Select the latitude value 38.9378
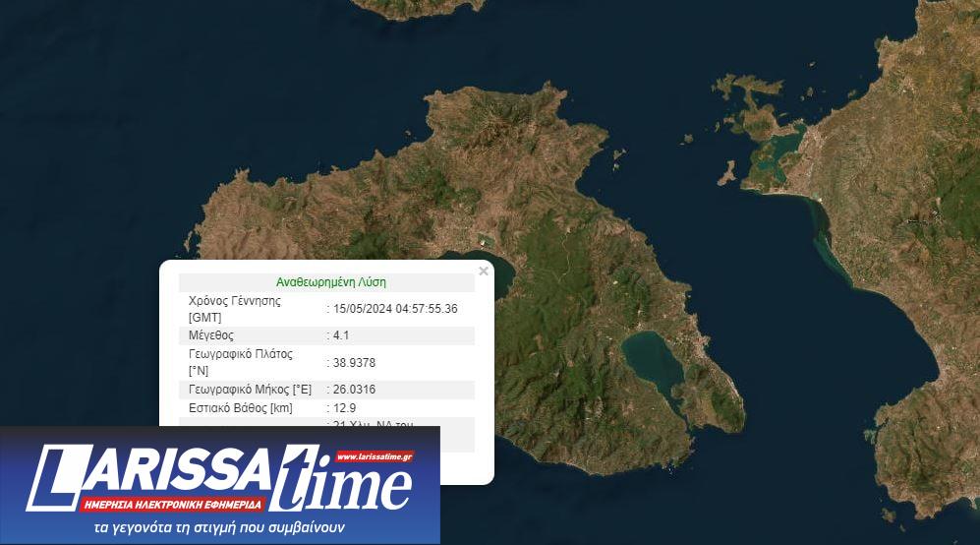980x545 pixels. point(355,363)
